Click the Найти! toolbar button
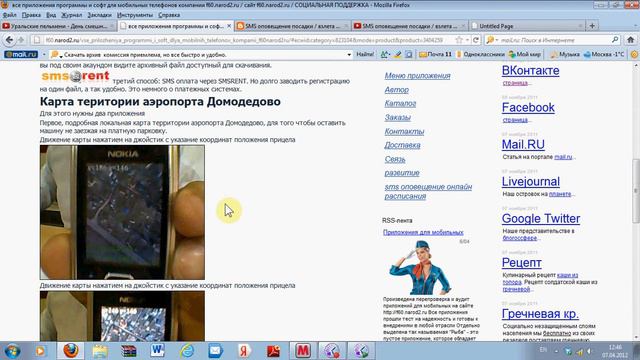This screenshot has width=640, height=360. coord(364,54)
